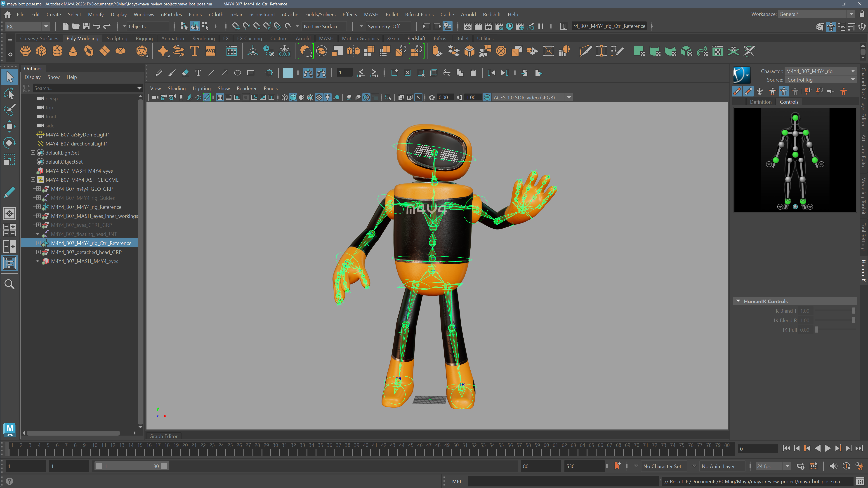Enable snap to grid magnet icon

pyautogui.click(x=236, y=26)
